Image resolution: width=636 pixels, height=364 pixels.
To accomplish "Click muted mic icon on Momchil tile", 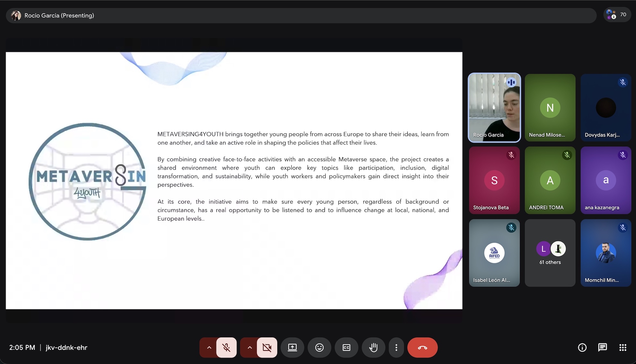I will pos(623,228).
